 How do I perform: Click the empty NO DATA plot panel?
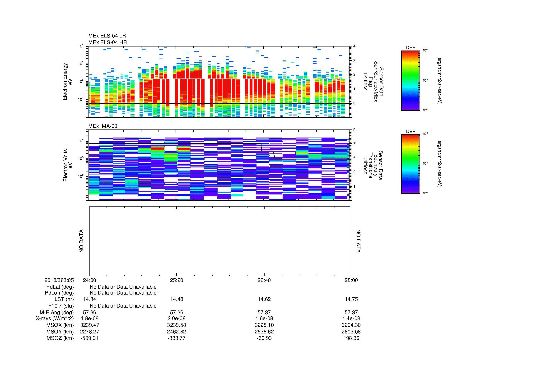[219, 241]
